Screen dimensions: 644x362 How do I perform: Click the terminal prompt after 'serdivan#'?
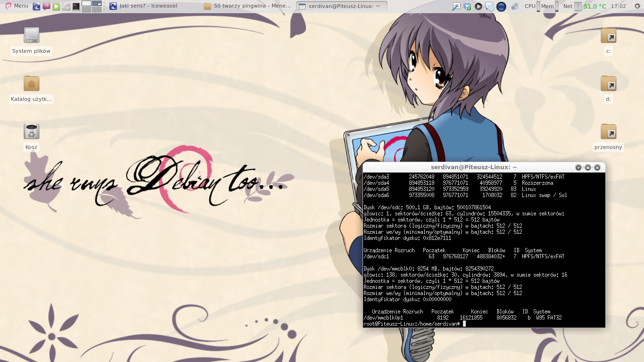[x=464, y=324]
